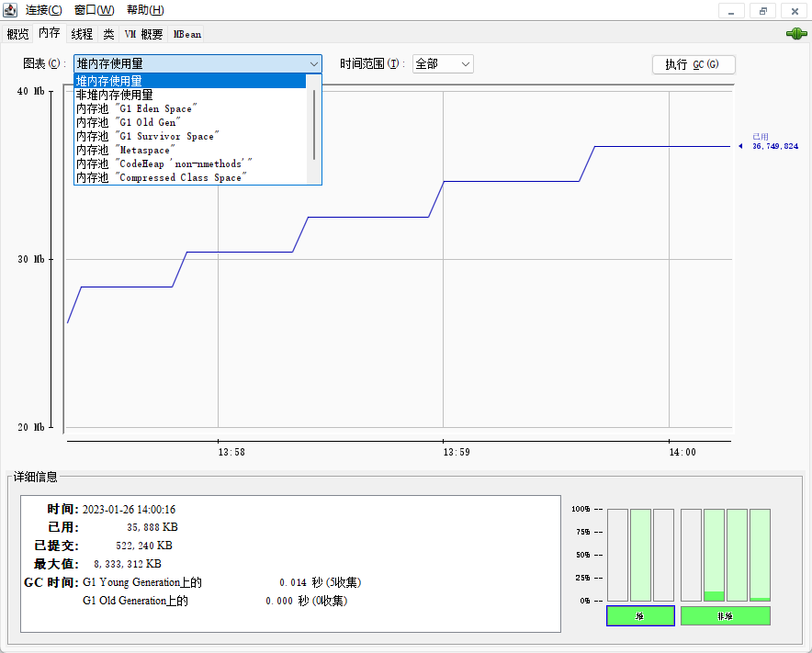
Task: Click the G1 Old Generation GC line
Action: click(215, 601)
